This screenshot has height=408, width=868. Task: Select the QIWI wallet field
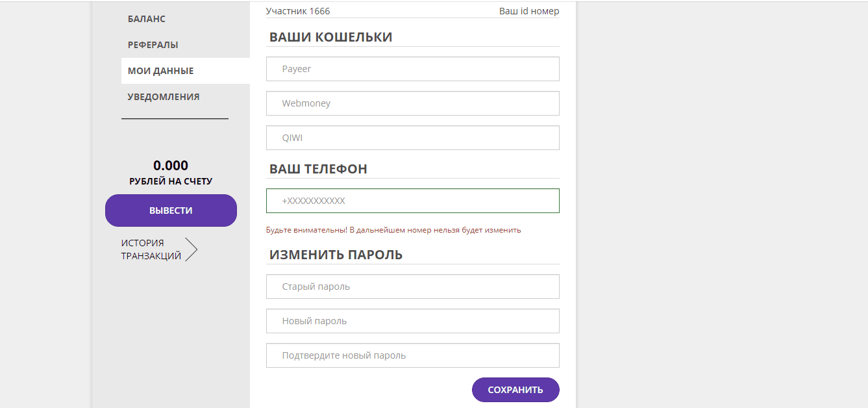(x=413, y=137)
